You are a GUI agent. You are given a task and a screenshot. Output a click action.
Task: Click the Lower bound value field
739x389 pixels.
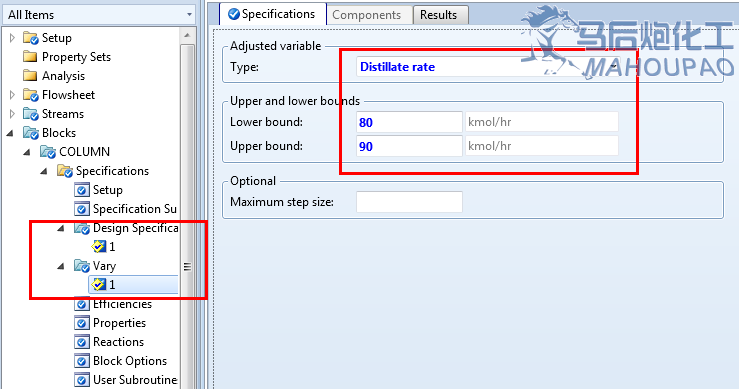pos(409,122)
